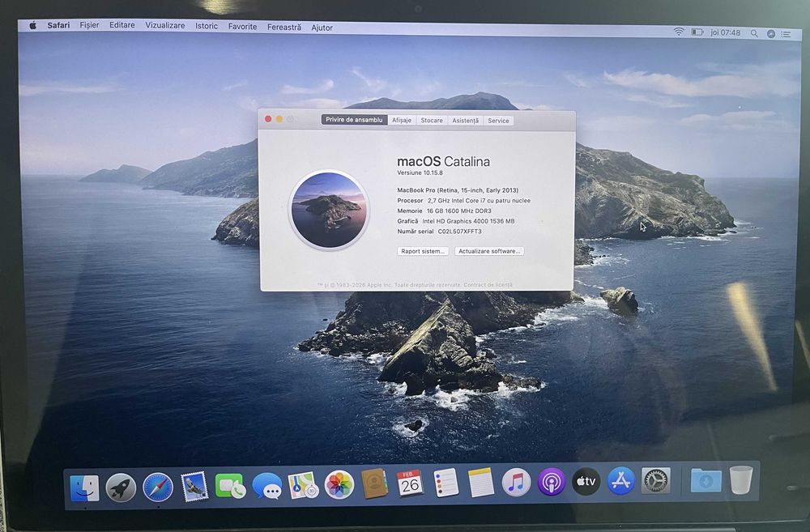The image size is (810, 532).
Task: Open the Istoric menu
Action: [x=206, y=26]
